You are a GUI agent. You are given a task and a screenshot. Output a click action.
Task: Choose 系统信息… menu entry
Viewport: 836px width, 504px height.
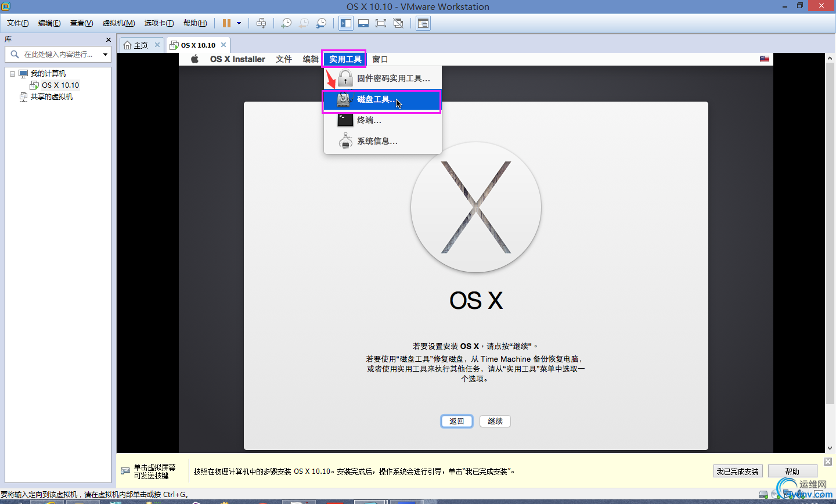[383, 141]
